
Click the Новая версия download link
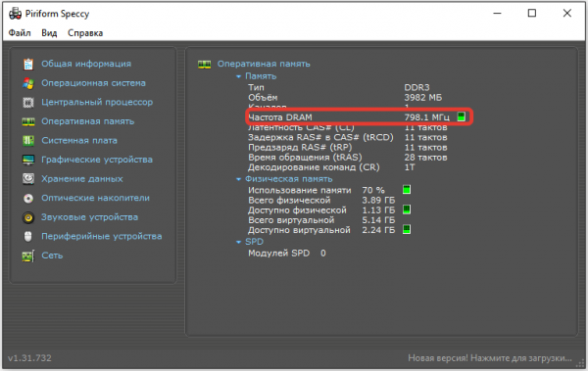490,358
